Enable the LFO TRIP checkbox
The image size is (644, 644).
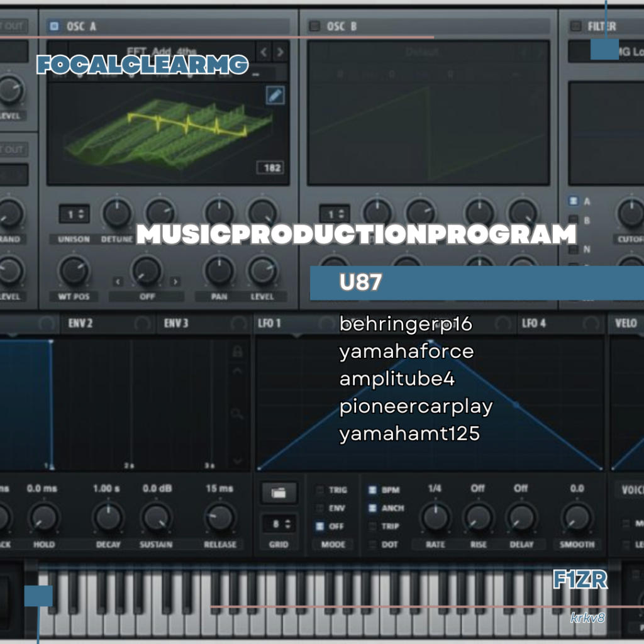pos(372,526)
